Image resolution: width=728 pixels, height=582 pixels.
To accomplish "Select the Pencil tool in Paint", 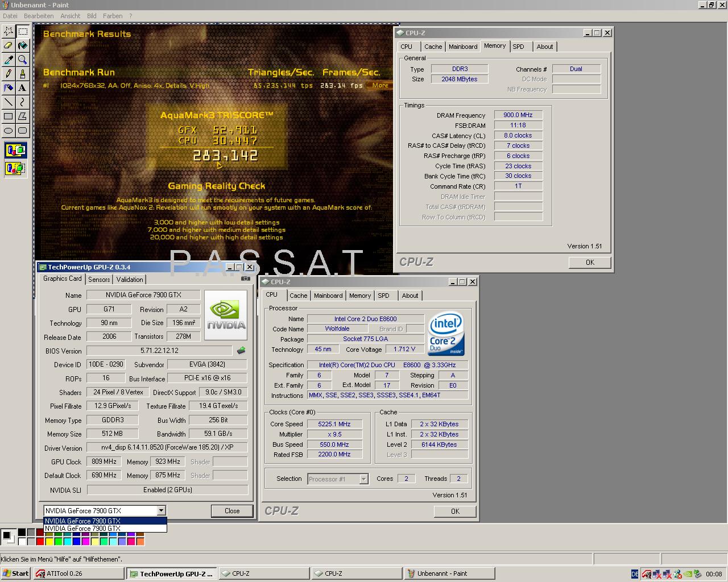I will (9, 74).
